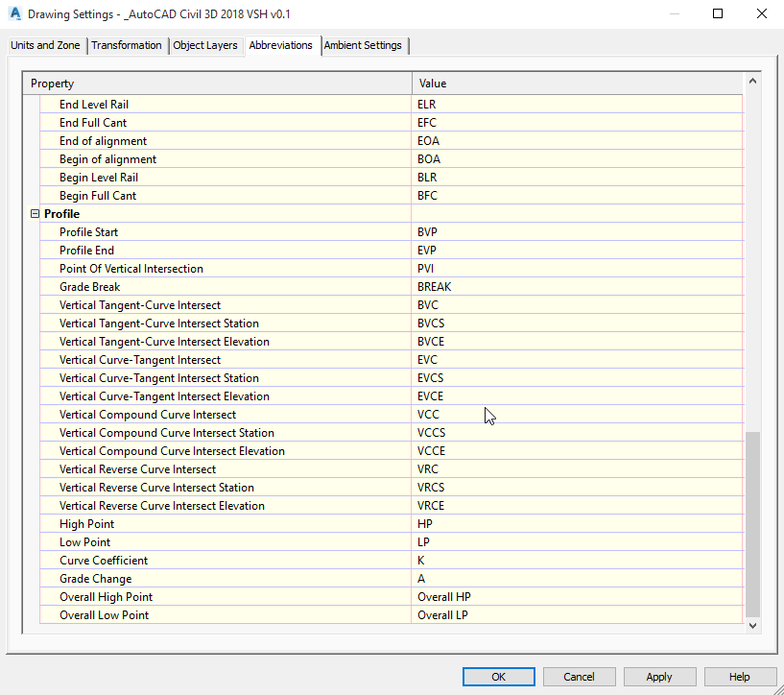
Task: Cancel the Drawing Settings dialog
Action: coord(579,676)
